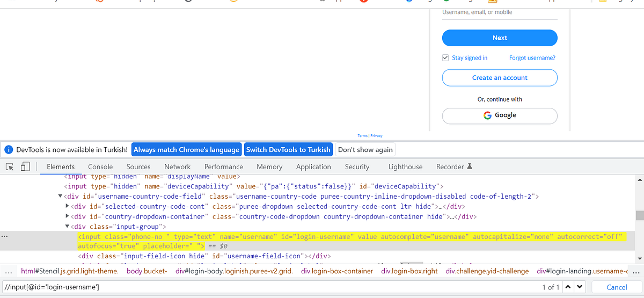
Task: Select div.login-box.right breadcrumb item
Action: tap(410, 272)
